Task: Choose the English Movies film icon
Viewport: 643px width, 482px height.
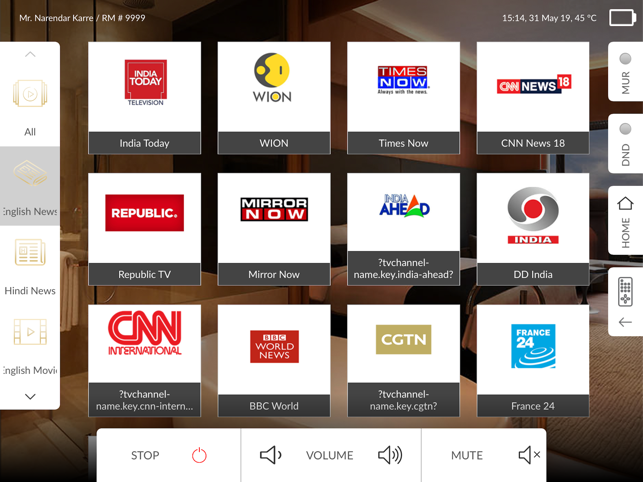Action: pos(30,331)
